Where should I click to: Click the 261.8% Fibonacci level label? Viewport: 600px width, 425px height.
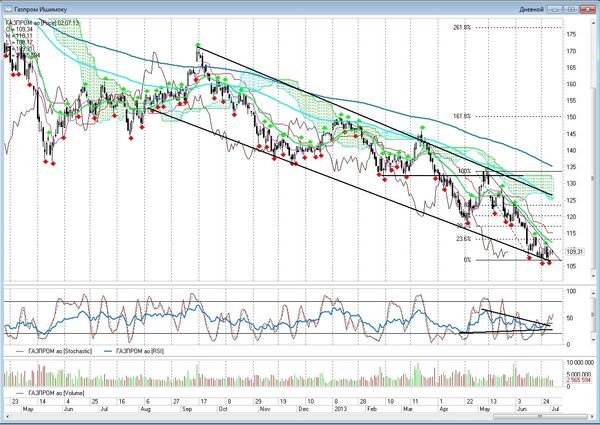[459, 28]
